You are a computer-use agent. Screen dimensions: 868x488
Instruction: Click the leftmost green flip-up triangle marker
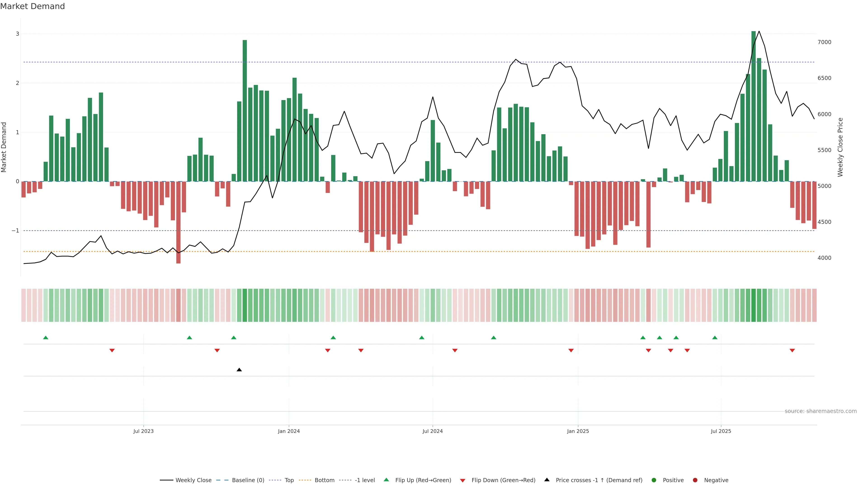click(46, 338)
